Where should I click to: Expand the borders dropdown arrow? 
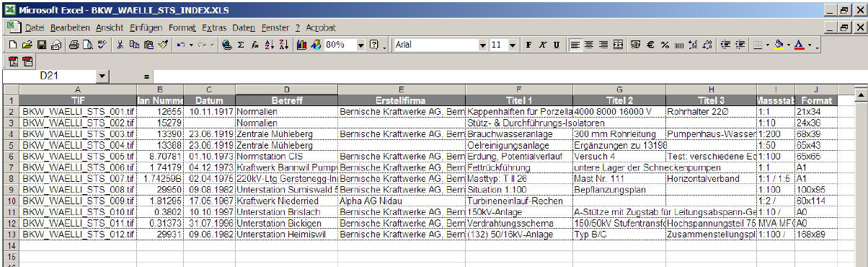[x=768, y=45]
